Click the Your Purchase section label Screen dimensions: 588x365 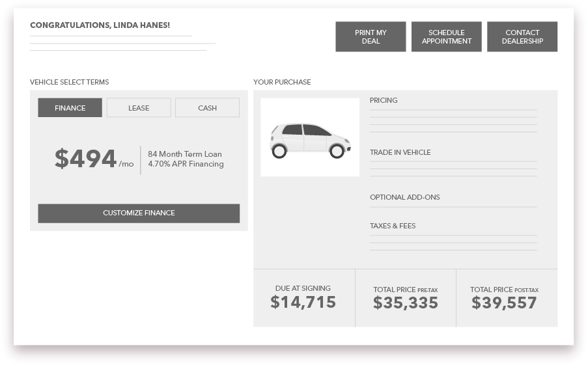coord(282,83)
